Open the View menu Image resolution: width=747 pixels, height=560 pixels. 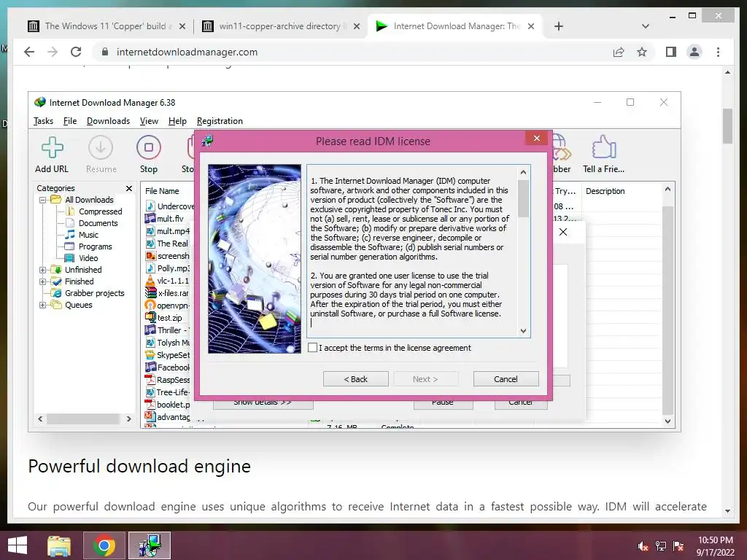tap(149, 121)
